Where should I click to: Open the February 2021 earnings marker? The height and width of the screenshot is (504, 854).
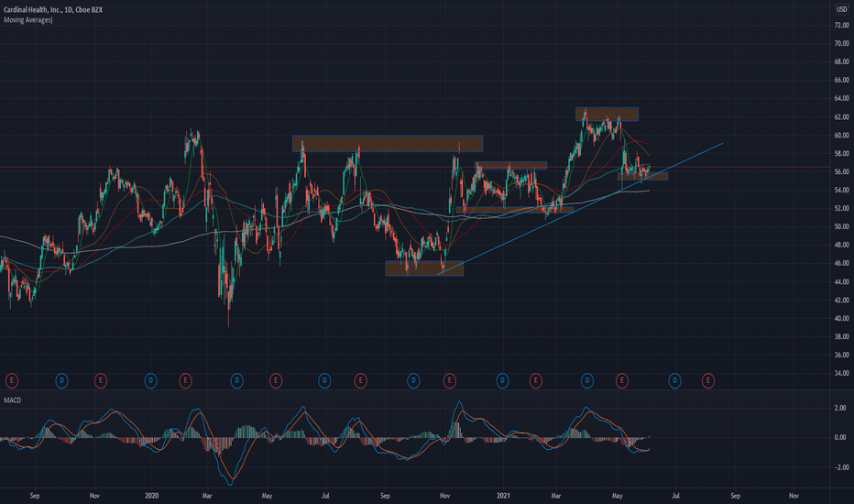pos(535,380)
